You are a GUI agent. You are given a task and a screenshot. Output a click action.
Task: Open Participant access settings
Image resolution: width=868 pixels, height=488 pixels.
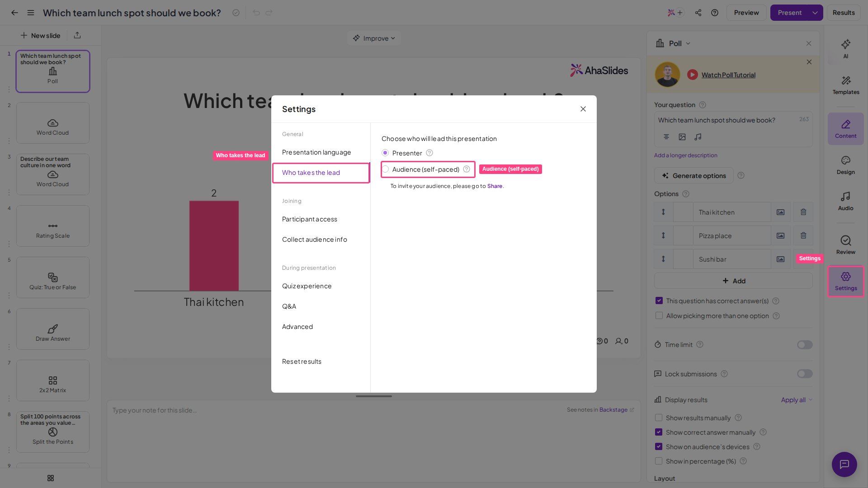(310, 219)
